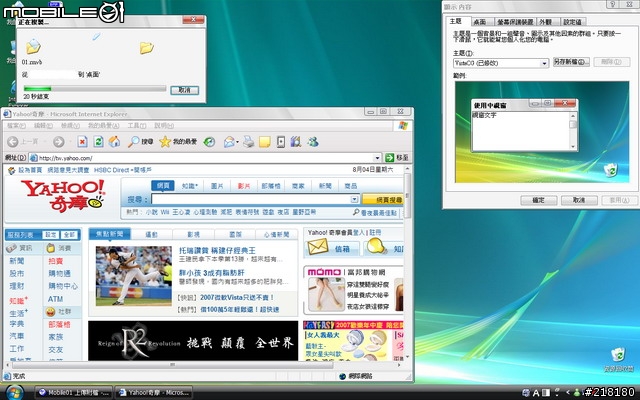This screenshot has height=400, width=640.
Task: Switch to the 外觀 tab in display properties
Action: 546,22
